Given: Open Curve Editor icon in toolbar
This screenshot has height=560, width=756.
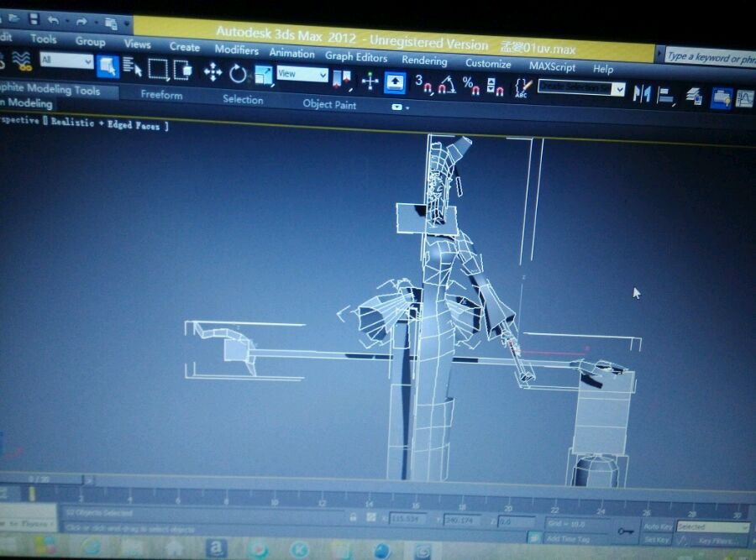Looking at the screenshot, I should [745, 99].
